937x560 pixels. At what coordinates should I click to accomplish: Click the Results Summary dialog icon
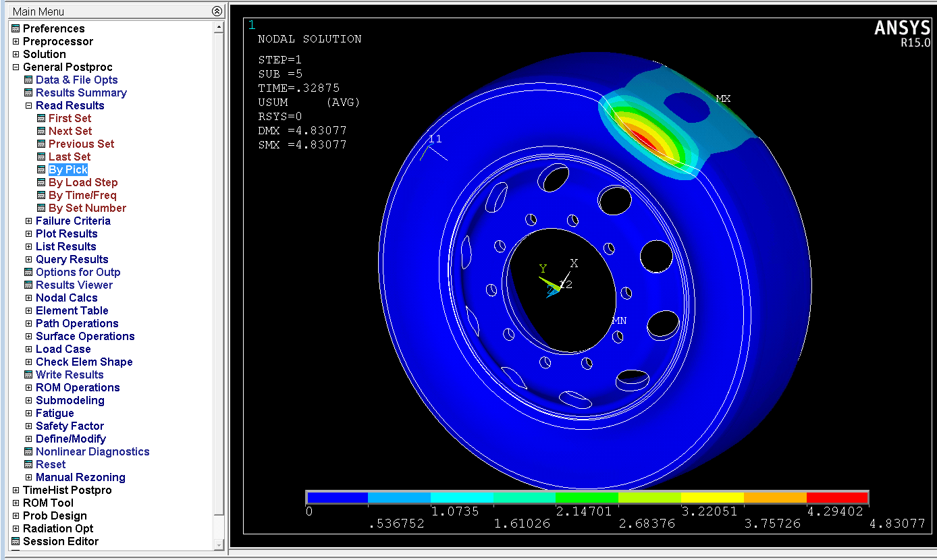click(28, 92)
